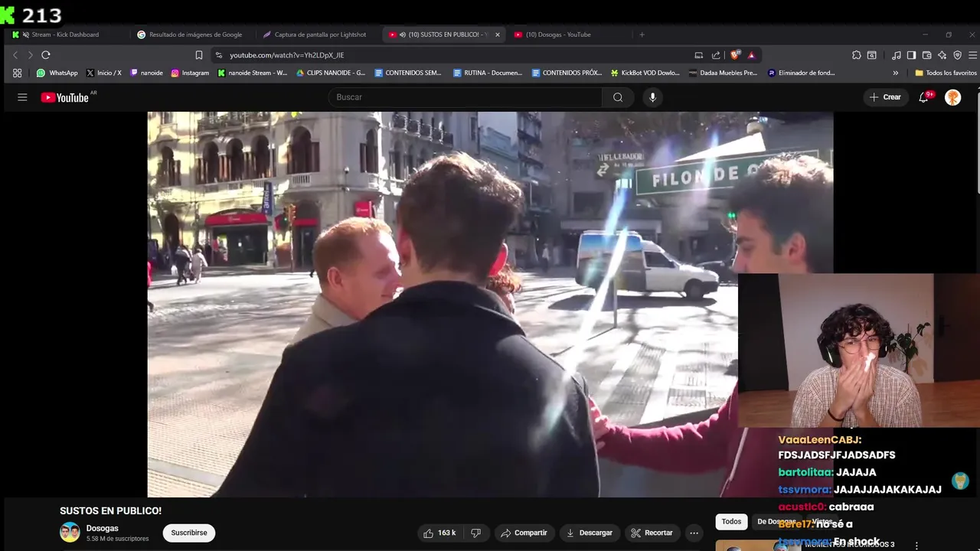Click the share page icon in address bar

[x=716, y=55]
